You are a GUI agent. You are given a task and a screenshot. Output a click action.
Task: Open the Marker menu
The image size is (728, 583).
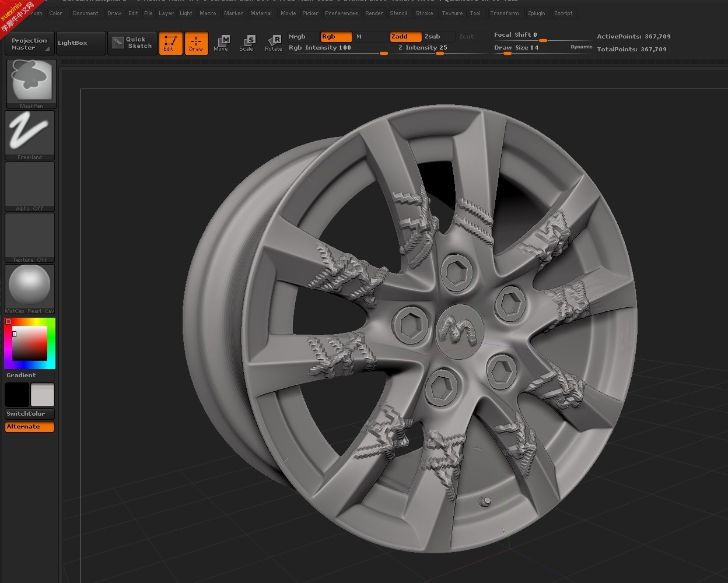tap(234, 13)
